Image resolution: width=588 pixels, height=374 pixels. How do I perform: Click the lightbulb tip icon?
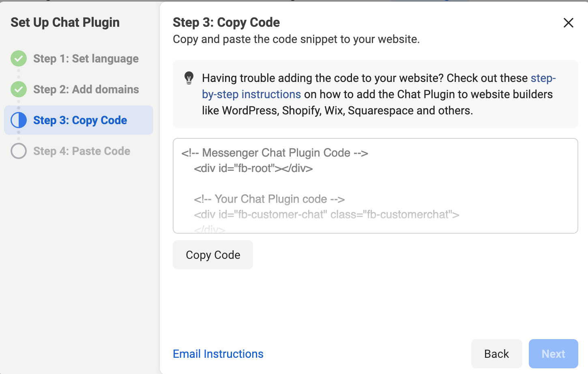point(189,78)
